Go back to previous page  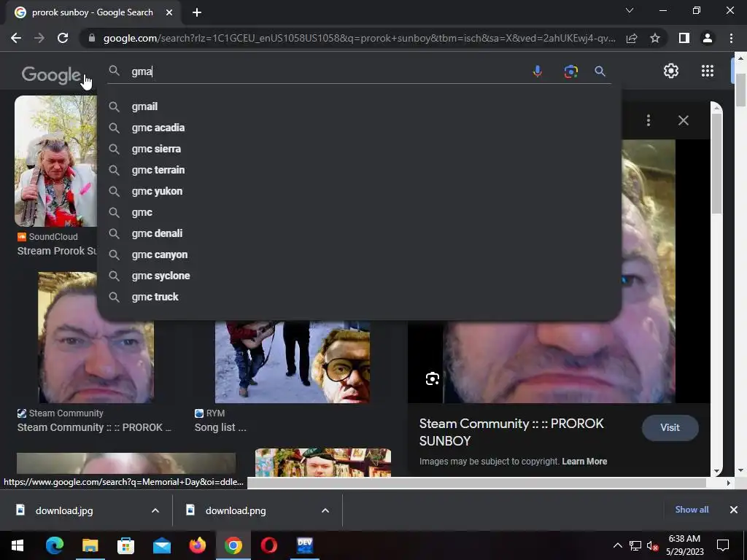[x=16, y=38]
